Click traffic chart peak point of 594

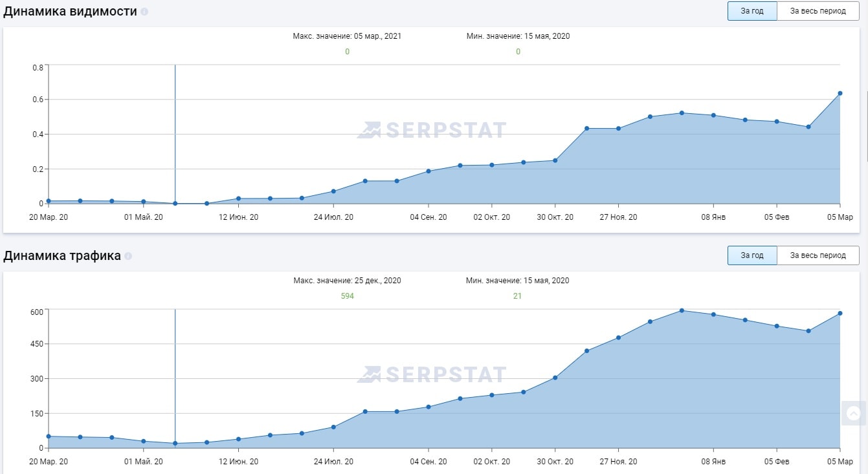682,310
